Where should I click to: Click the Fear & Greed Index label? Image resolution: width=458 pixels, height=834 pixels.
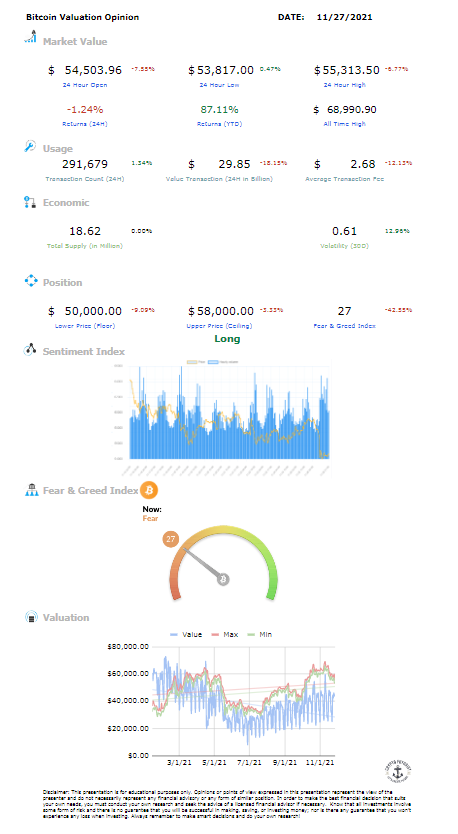tap(345, 326)
